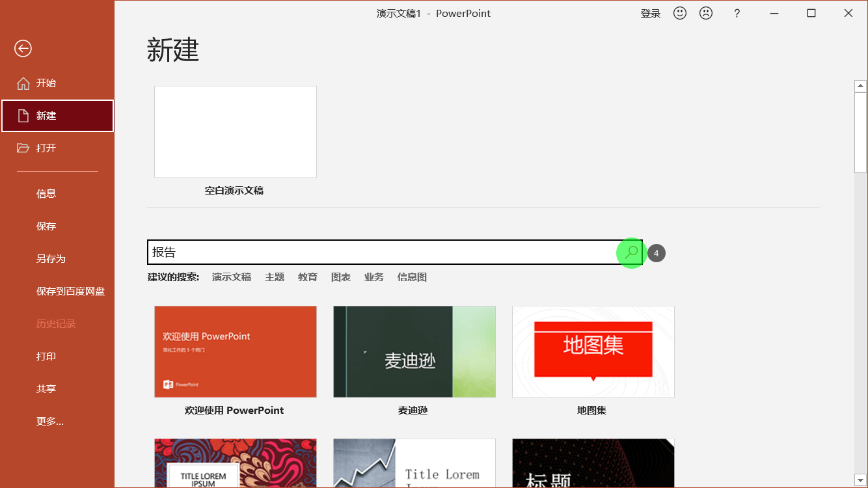This screenshot has height=488, width=868.
Task: Open the 地图集 template thumbnail
Action: (x=593, y=351)
